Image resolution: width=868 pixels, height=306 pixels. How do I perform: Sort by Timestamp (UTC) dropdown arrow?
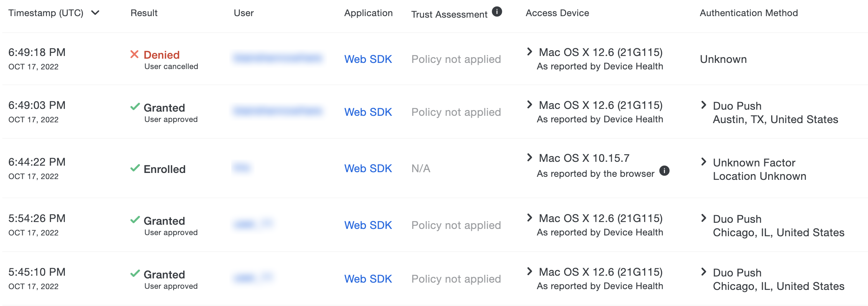(x=95, y=13)
